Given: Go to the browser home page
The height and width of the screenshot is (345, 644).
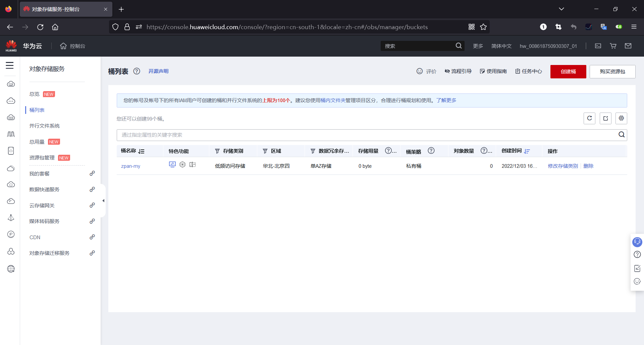Looking at the screenshot, I should click(55, 27).
